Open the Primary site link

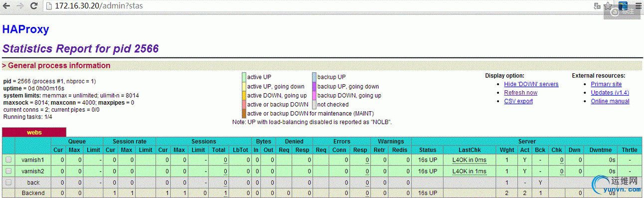(606, 84)
